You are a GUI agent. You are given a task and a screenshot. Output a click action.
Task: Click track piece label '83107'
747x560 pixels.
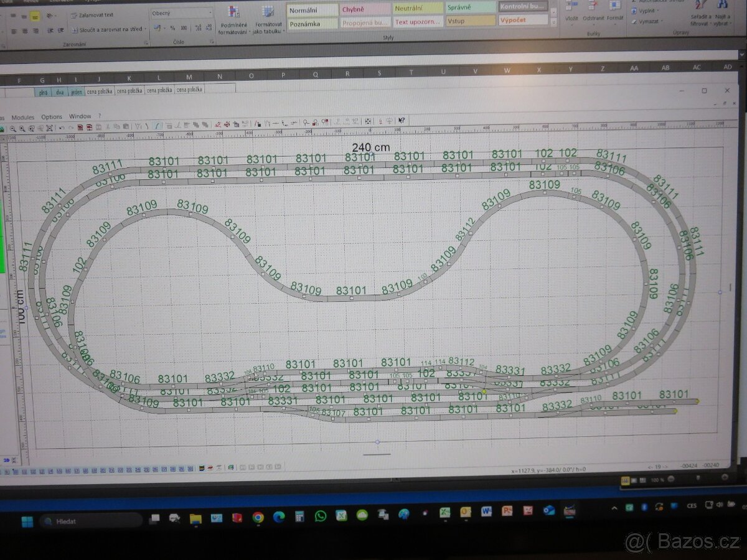click(x=333, y=413)
